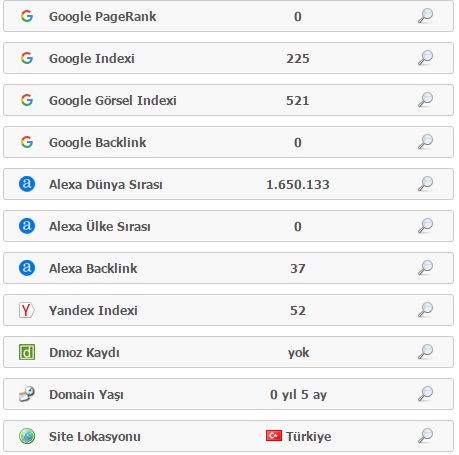Click the Turkish flag next to Türkiye

274,436
